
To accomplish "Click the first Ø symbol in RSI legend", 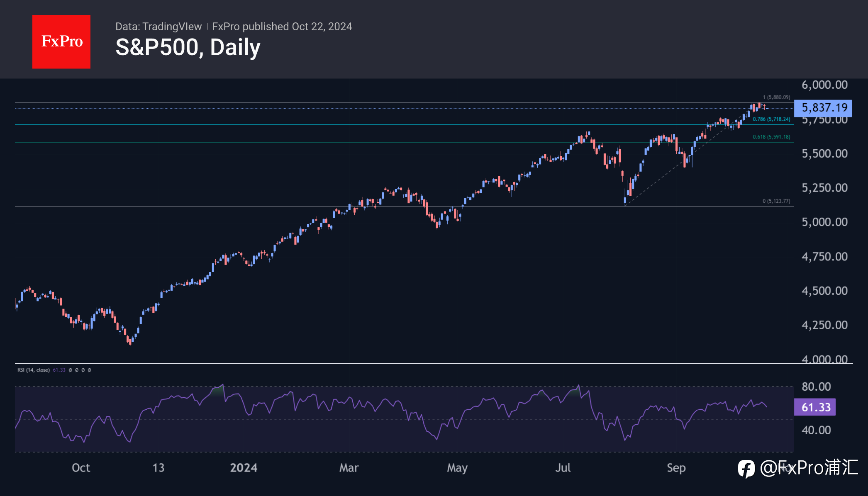I will (70, 370).
